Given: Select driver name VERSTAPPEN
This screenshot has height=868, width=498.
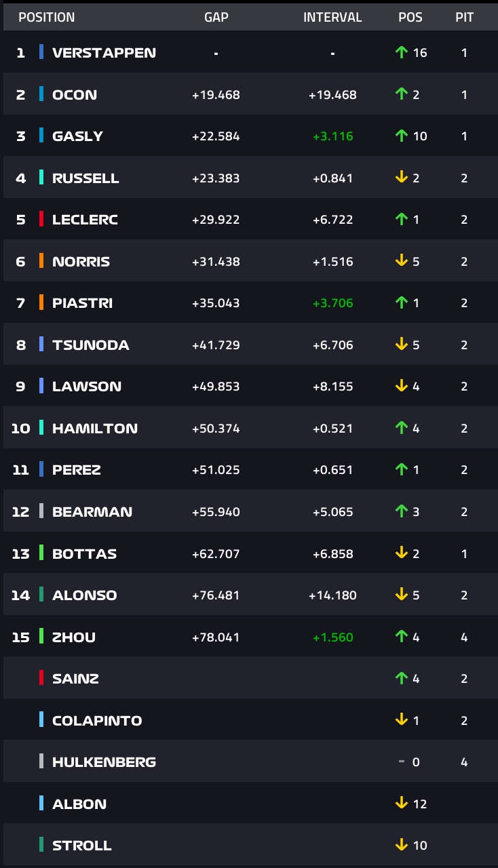Looking at the screenshot, I should pos(104,52).
